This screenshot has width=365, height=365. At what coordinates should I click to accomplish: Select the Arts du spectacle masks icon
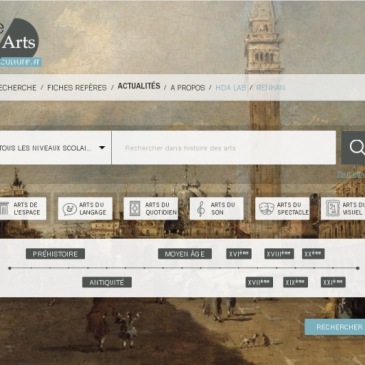266,209
